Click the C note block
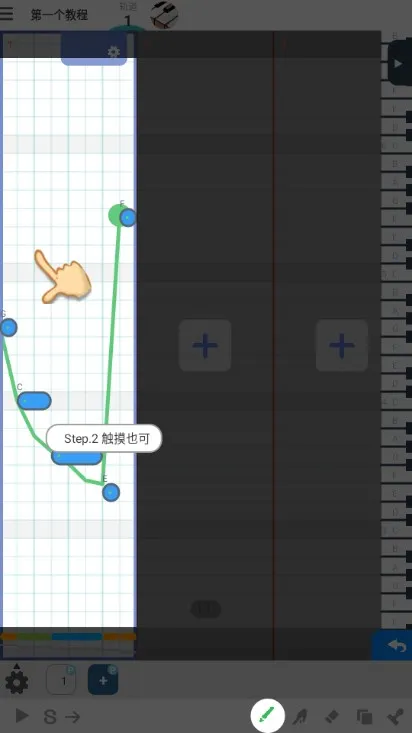The image size is (412, 733). coord(34,401)
